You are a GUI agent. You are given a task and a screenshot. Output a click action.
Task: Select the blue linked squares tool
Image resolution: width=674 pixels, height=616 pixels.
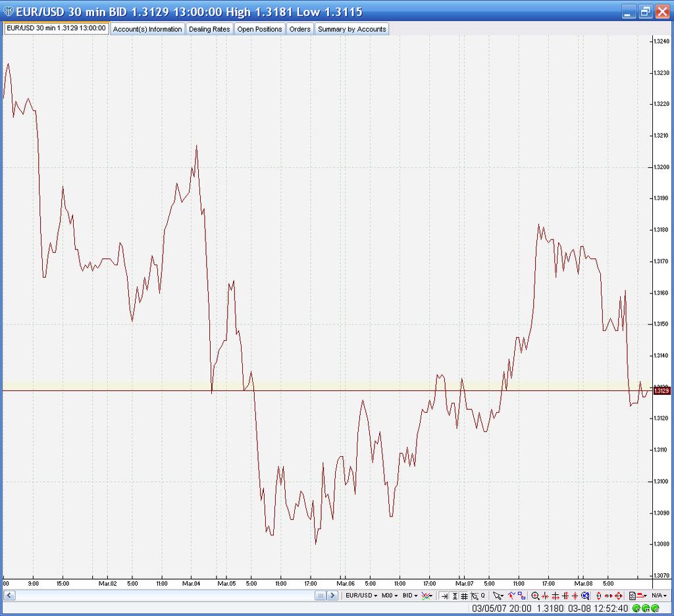point(521,596)
